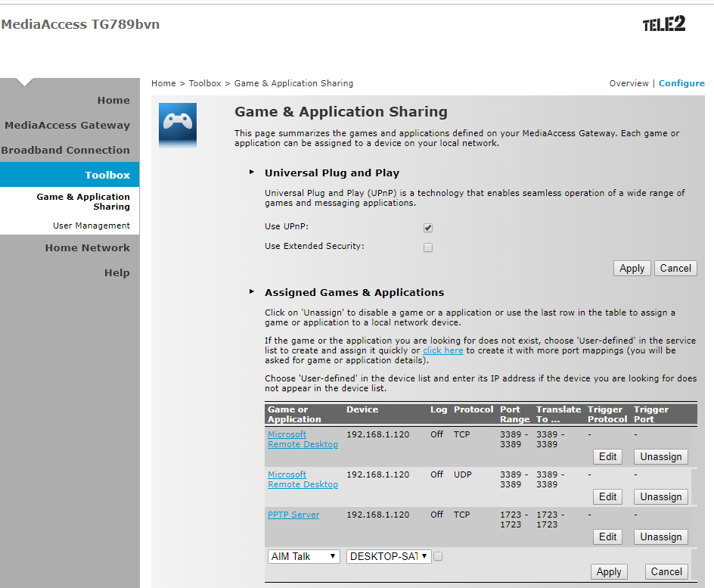Click the Port Range column header
The width and height of the screenshot is (714, 588).
(x=515, y=415)
